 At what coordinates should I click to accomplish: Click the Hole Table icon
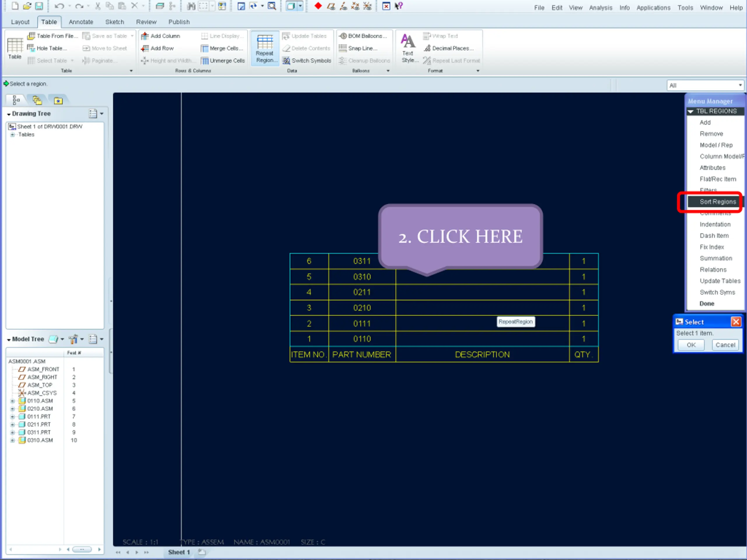pos(31,48)
